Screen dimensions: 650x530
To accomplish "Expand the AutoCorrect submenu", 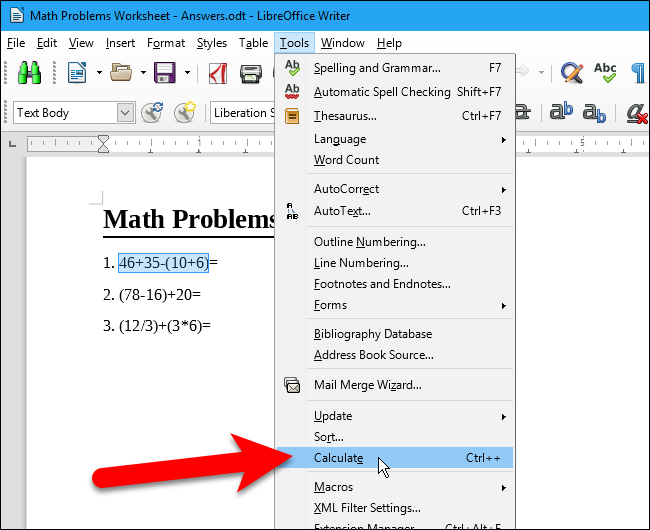I will [x=395, y=189].
